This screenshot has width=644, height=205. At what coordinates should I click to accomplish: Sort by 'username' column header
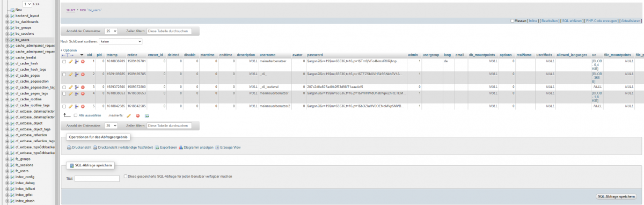[x=268, y=55]
